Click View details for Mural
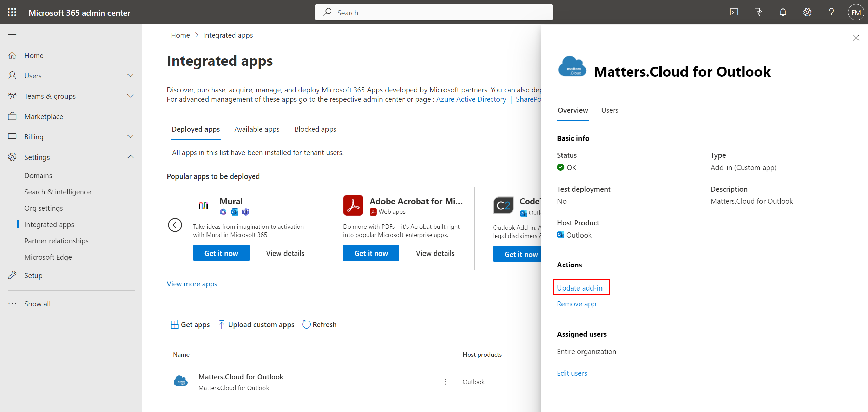Viewport: 868px width, 412px height. click(285, 253)
